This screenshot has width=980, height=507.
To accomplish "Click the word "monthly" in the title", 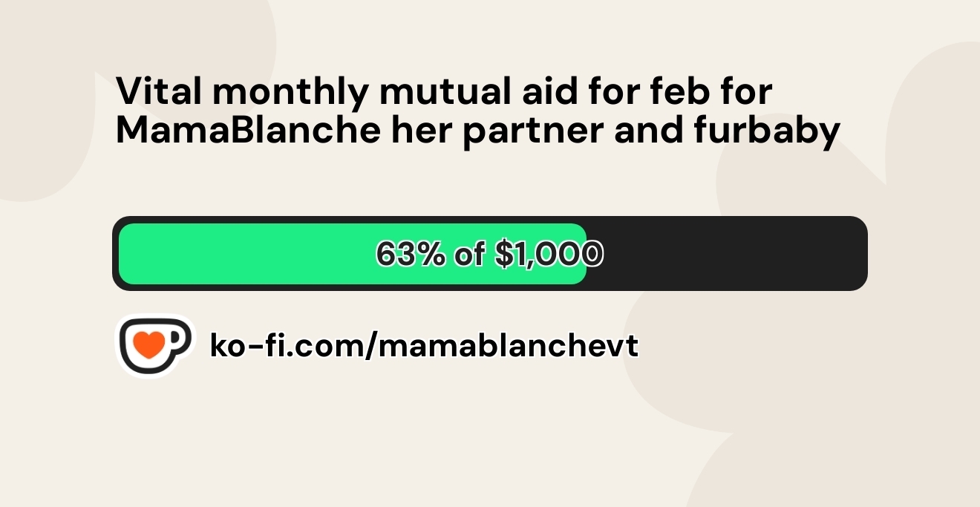I will coord(291,92).
